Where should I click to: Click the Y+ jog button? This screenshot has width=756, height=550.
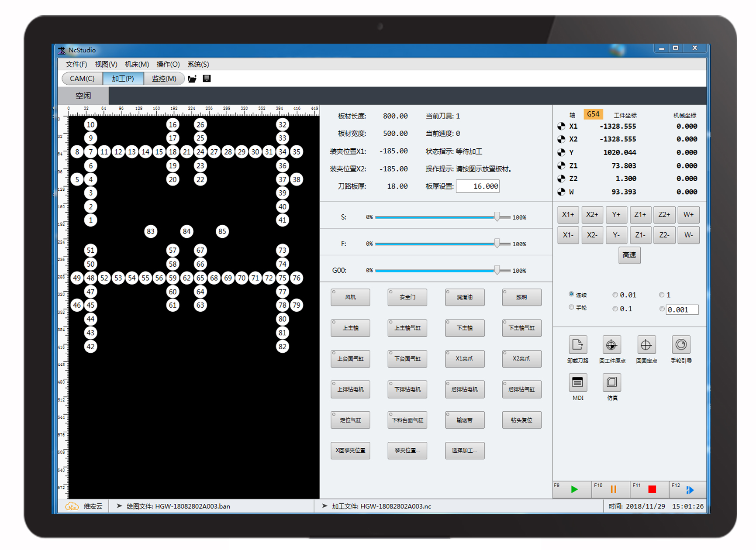point(616,214)
